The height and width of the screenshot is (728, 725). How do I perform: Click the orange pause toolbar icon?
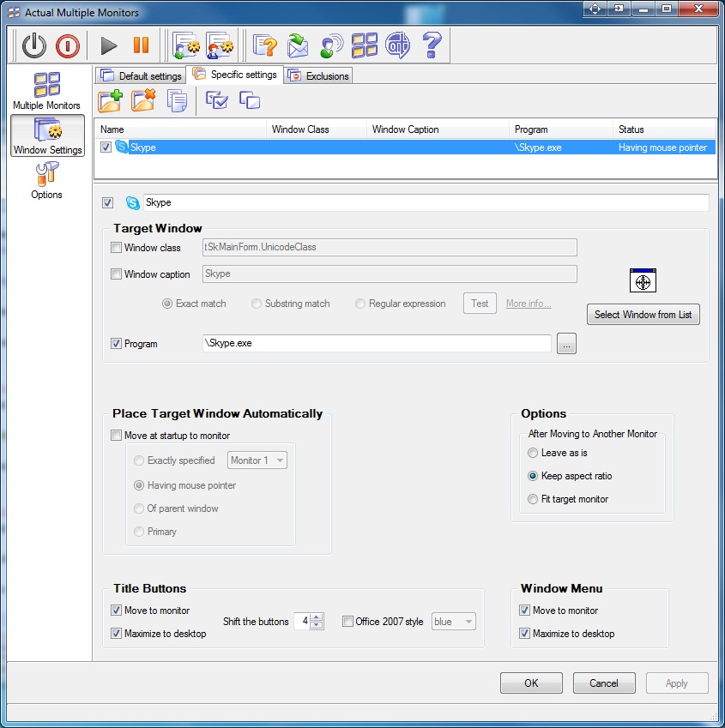point(141,45)
